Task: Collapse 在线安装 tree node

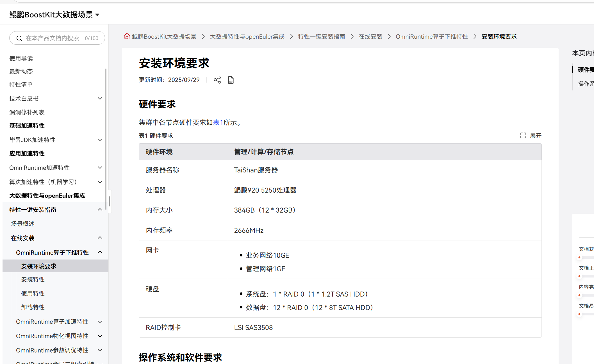Action: (100, 238)
